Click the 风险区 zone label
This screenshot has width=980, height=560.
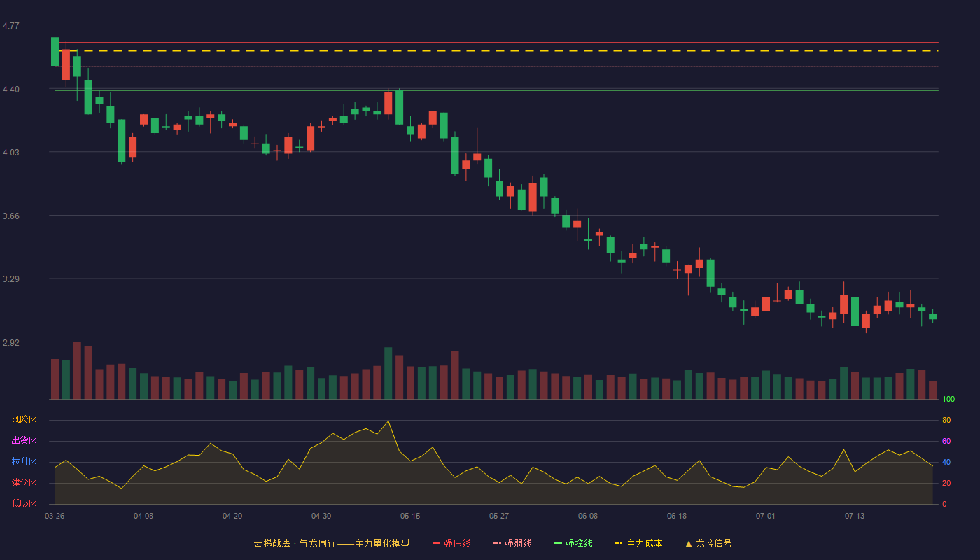click(24, 420)
